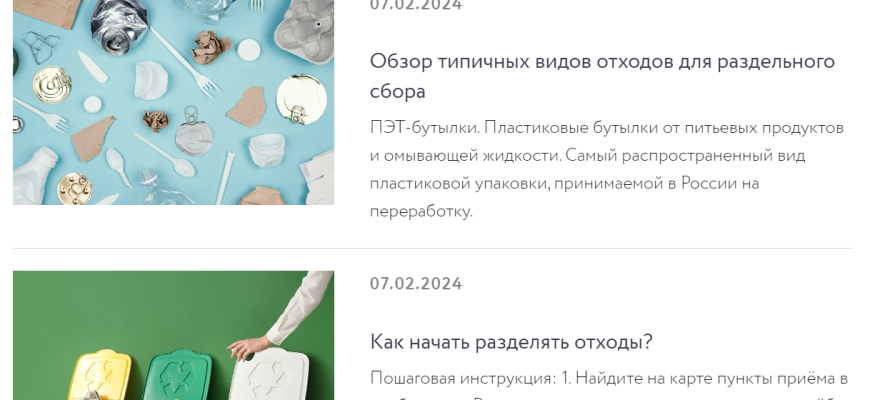The height and width of the screenshot is (400, 870).
Task: Click the white plastic spoon in the photo
Action: [165, 154]
